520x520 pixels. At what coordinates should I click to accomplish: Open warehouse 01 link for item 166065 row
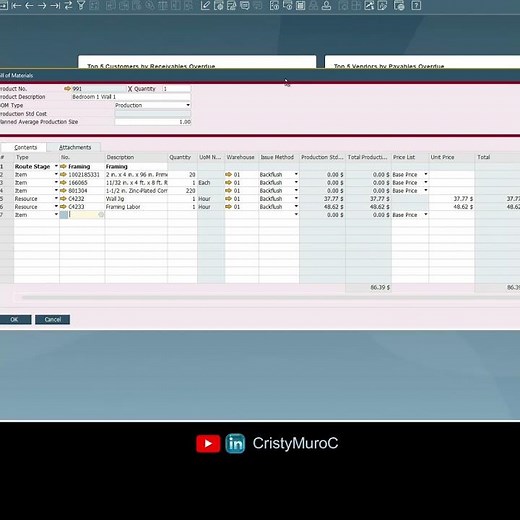pos(228,183)
